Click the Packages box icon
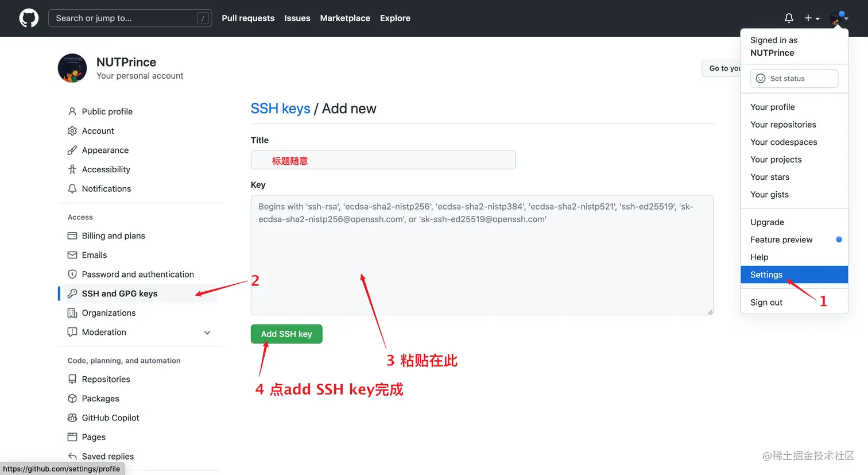868x475 pixels. 72,399
